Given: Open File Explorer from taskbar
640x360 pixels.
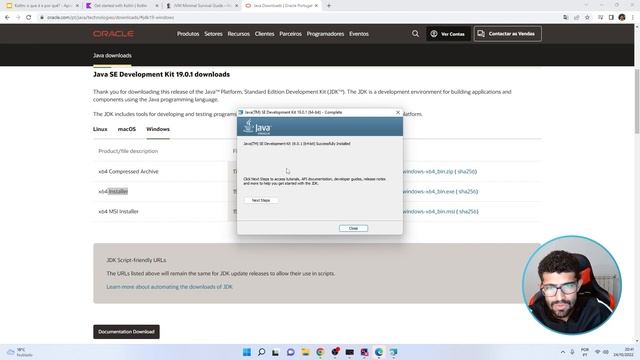Looking at the screenshot, I should pyautogui.click(x=305, y=352).
